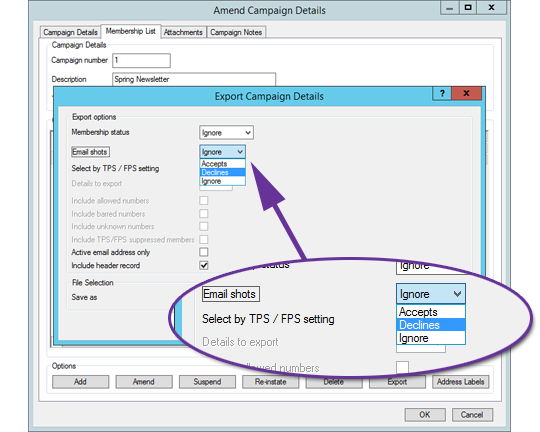Click the Campaign number input field
The image size is (540, 432).
141,60
